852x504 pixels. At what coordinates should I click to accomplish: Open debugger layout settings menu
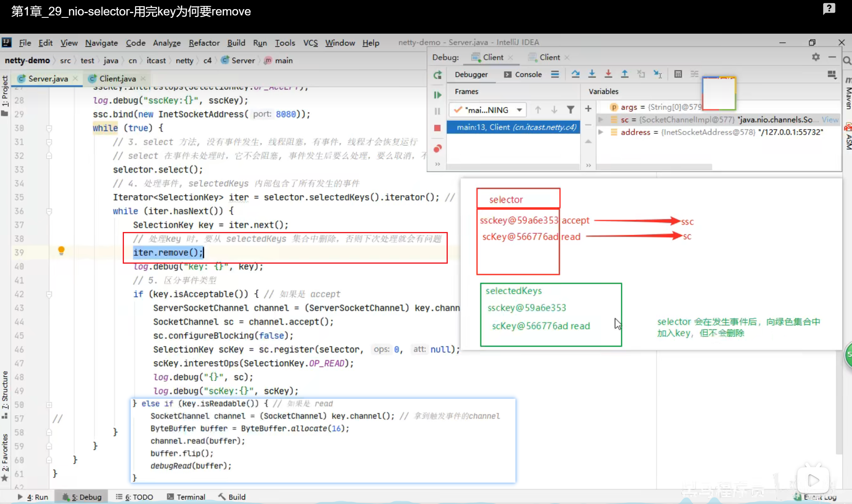pos(832,74)
